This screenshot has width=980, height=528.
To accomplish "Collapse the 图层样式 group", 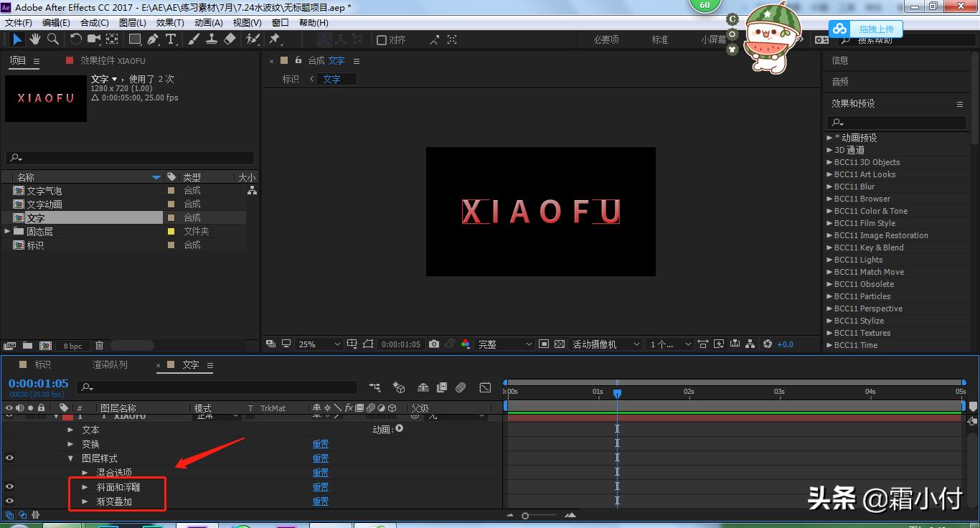I will coord(70,458).
